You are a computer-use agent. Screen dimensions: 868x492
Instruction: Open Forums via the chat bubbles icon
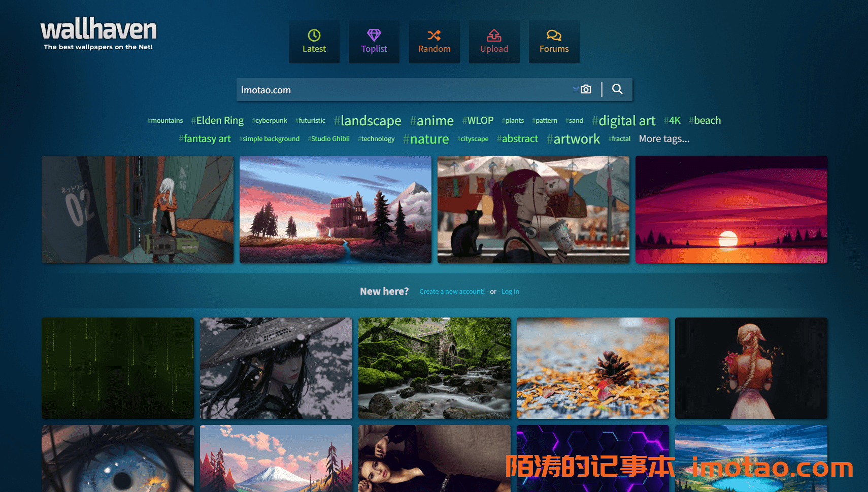click(x=554, y=35)
